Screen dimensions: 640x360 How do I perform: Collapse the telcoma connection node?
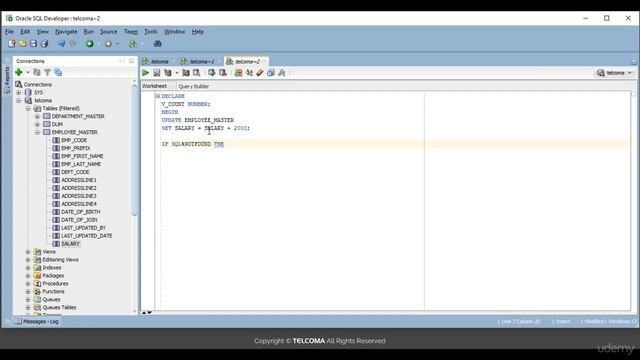(18, 100)
